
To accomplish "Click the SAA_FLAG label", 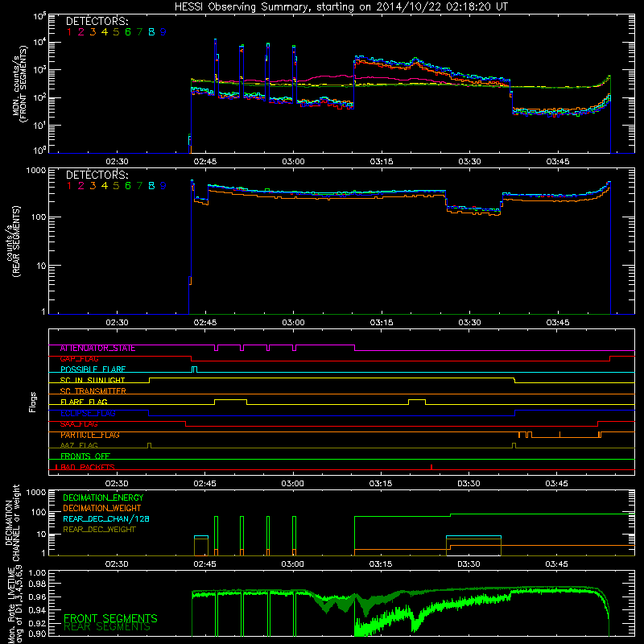I will pyautogui.click(x=79, y=424).
